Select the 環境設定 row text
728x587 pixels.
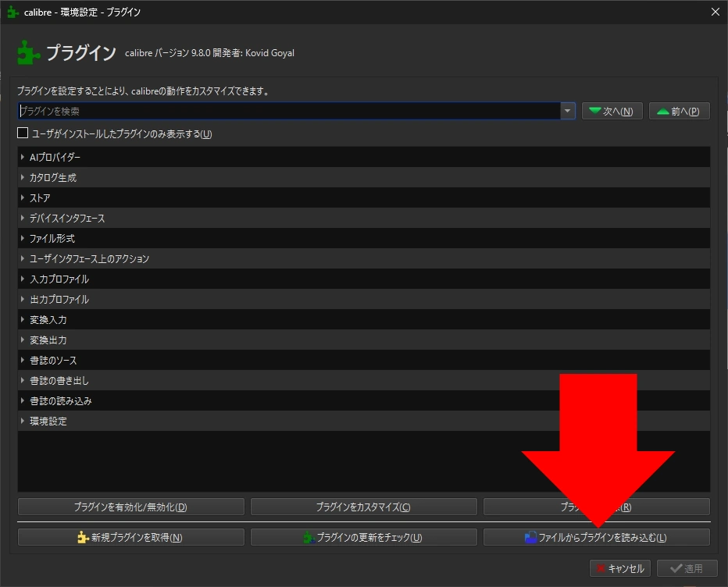pos(48,422)
